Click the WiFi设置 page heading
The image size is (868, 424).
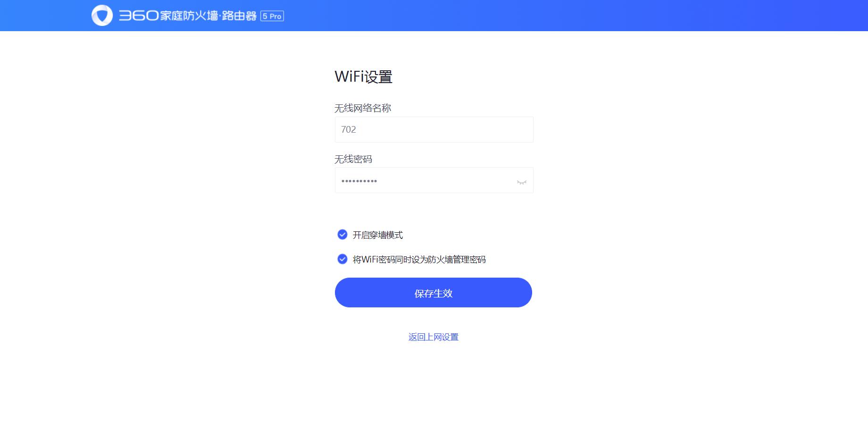click(x=364, y=76)
